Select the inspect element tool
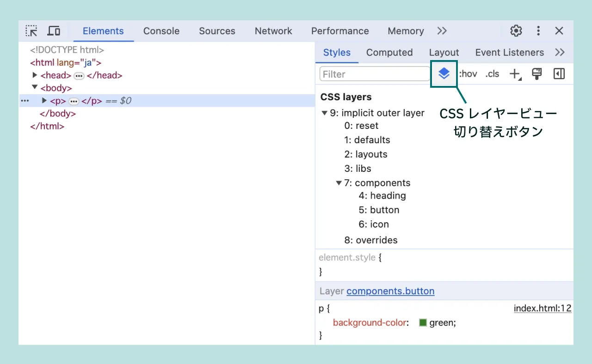The height and width of the screenshot is (364, 592). (x=31, y=30)
